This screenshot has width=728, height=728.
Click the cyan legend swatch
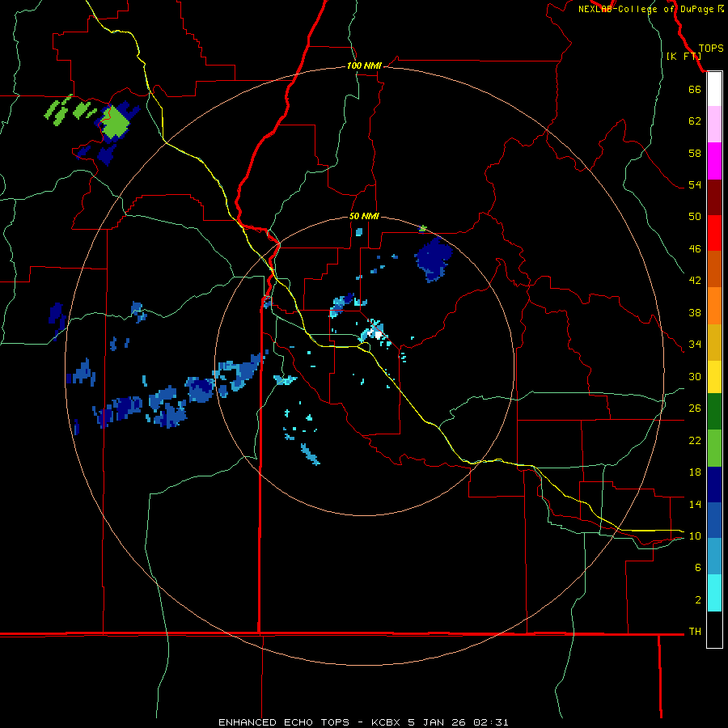coord(714,593)
